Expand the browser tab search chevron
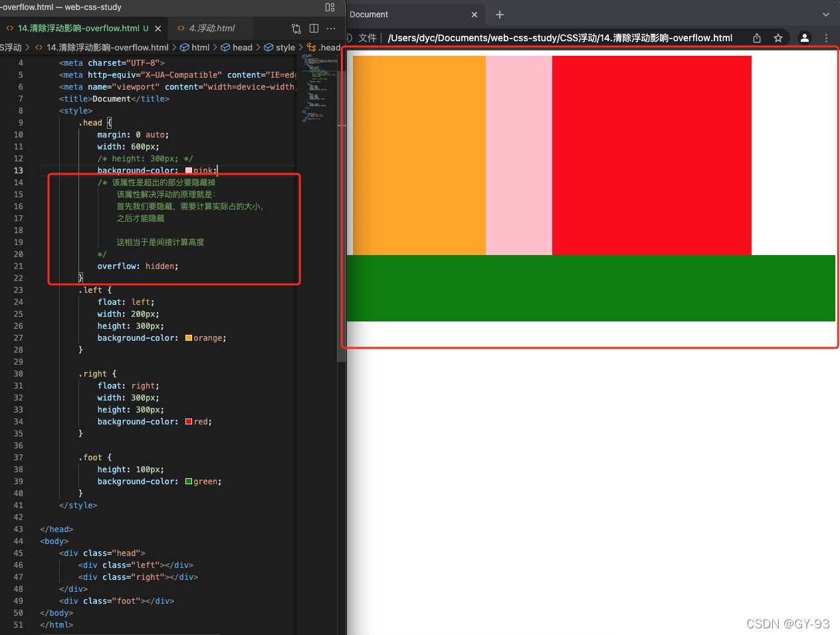 pos(826,15)
